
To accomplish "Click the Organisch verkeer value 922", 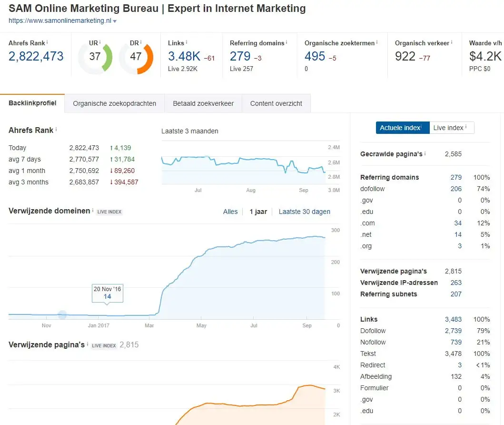I will (405, 56).
